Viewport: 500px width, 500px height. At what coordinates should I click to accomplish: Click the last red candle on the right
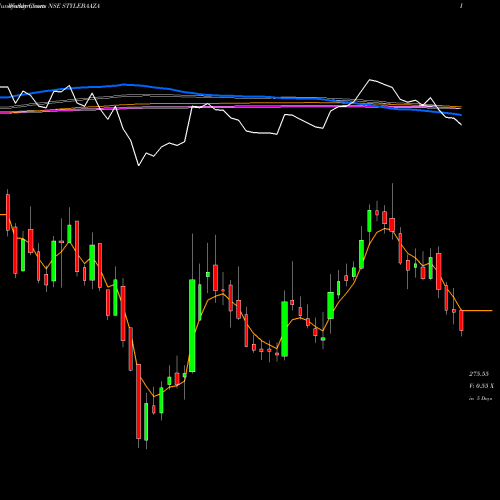pyautogui.click(x=461, y=320)
